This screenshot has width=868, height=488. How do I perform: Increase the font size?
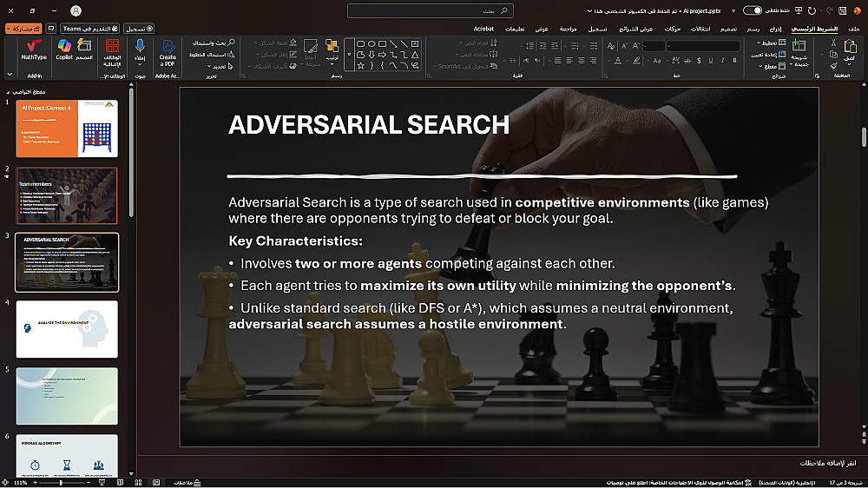coord(636,46)
